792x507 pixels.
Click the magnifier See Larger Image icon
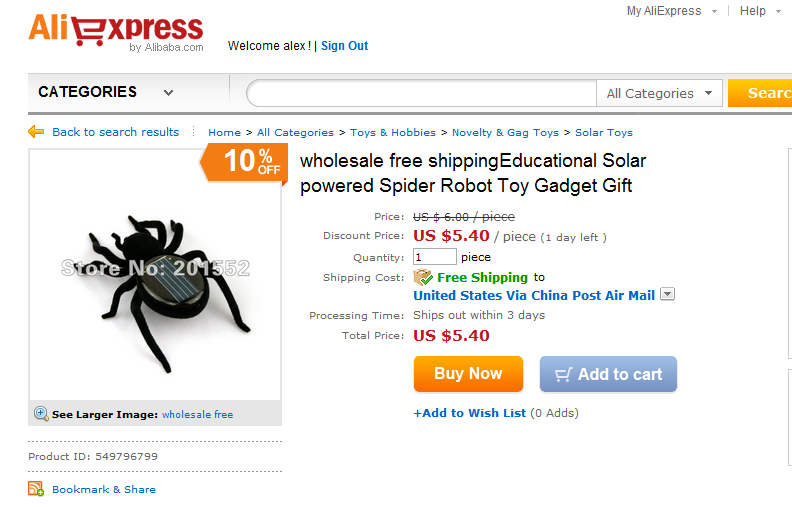(41, 414)
